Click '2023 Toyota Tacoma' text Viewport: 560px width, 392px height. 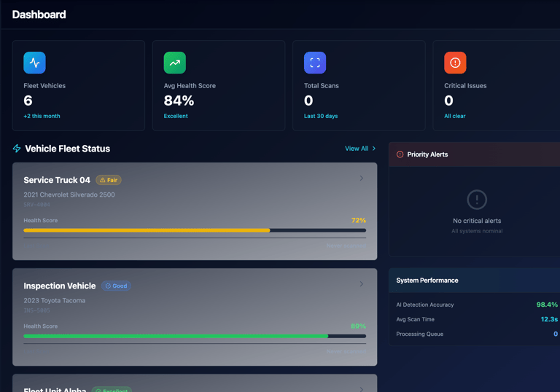coord(54,301)
